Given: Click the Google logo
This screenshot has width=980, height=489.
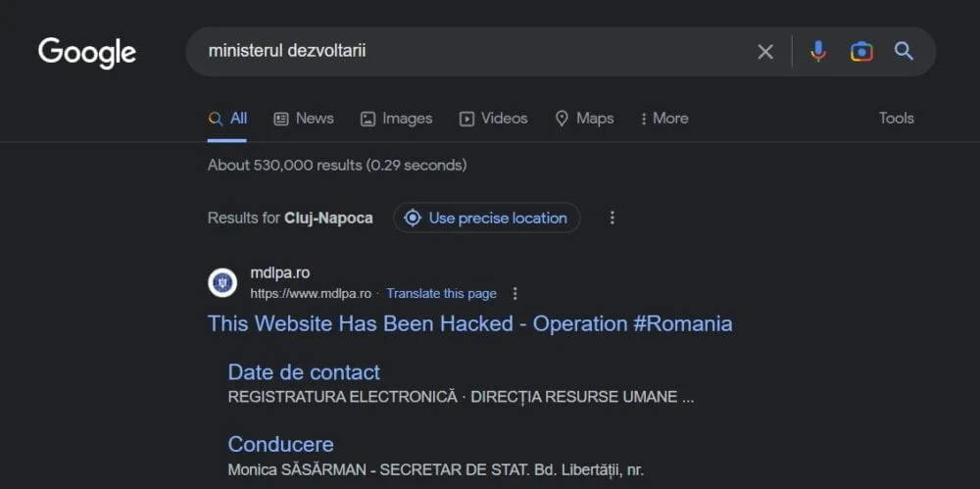Looking at the screenshot, I should [87, 52].
